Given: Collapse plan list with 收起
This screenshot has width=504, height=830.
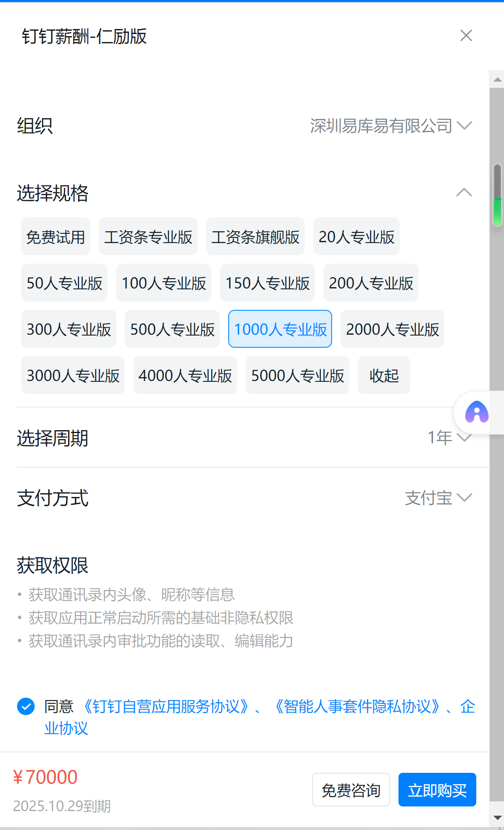Looking at the screenshot, I should (x=384, y=375).
